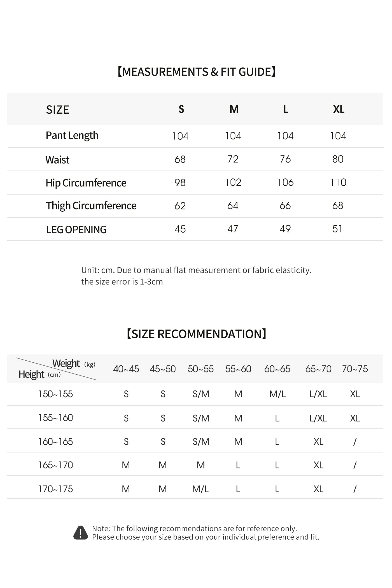Click the 165~170 height row label

tap(55, 465)
